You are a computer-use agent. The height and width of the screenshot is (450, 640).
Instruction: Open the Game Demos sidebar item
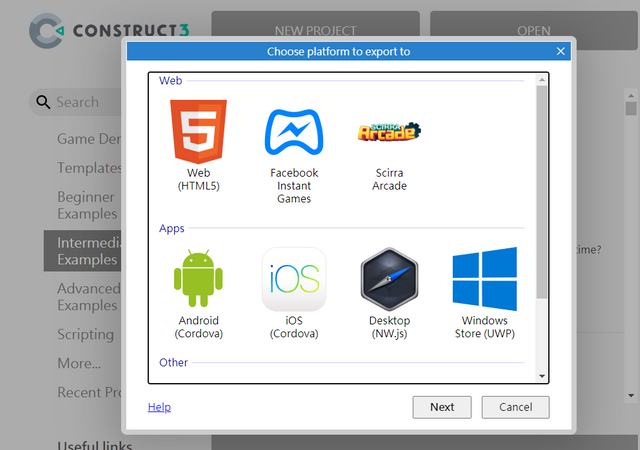(89, 139)
